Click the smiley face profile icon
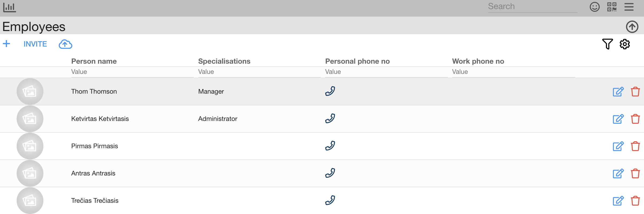The image size is (644, 214). pos(594,7)
